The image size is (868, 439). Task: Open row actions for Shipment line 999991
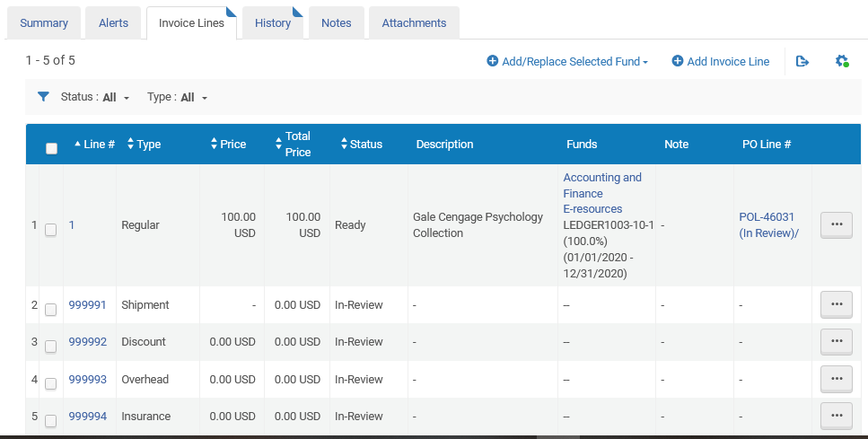pyautogui.click(x=836, y=305)
